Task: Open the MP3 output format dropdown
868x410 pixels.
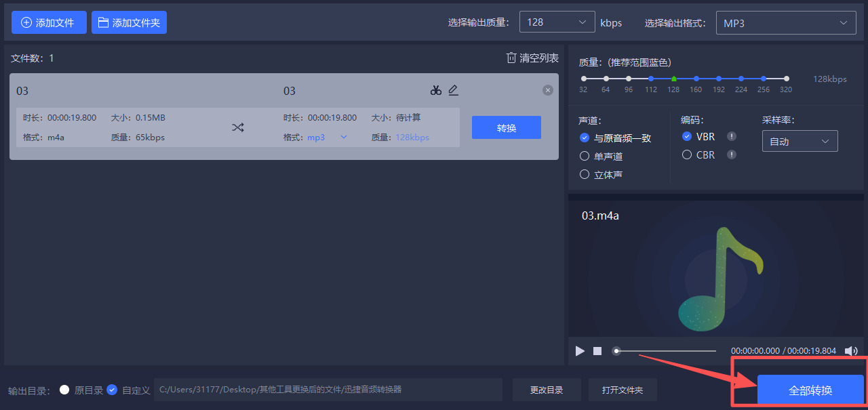Action: tap(785, 22)
